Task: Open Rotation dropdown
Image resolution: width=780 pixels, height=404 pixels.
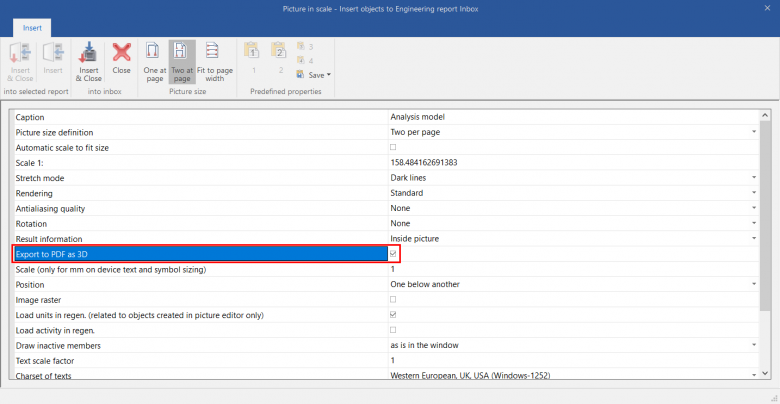Action: (754, 223)
